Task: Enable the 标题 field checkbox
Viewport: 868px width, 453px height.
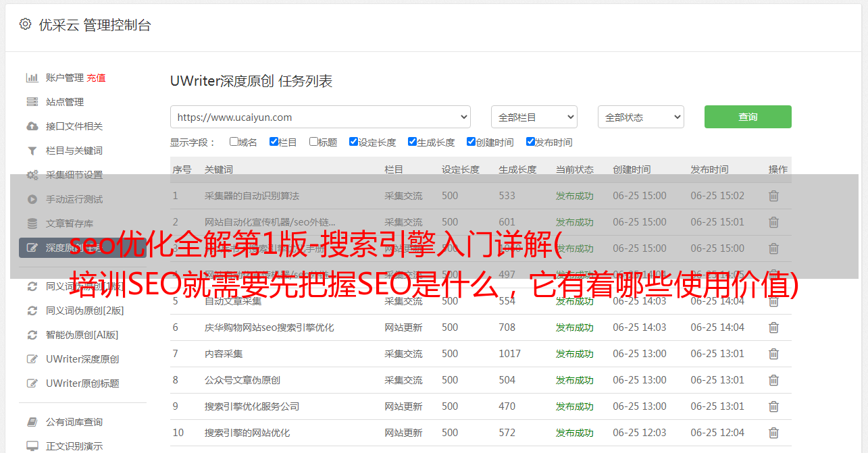Action: pyautogui.click(x=313, y=142)
